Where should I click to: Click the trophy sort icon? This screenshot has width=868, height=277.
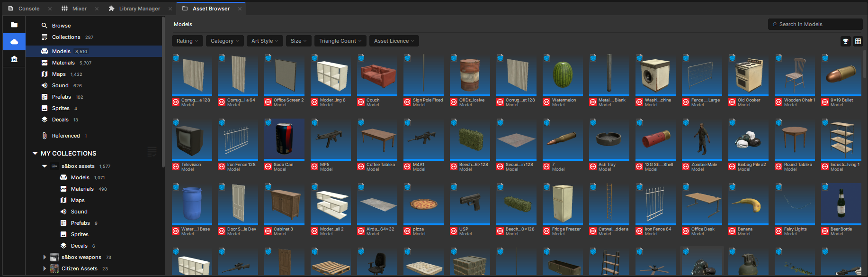[846, 41]
